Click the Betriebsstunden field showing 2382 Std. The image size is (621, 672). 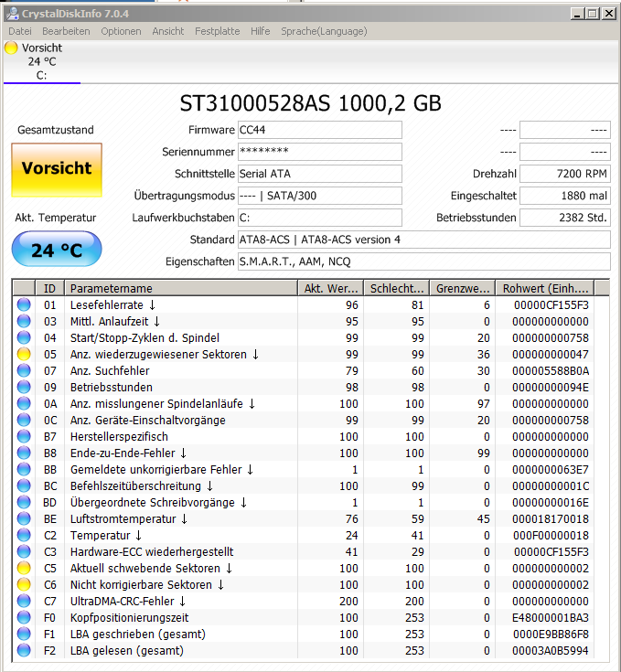(565, 218)
